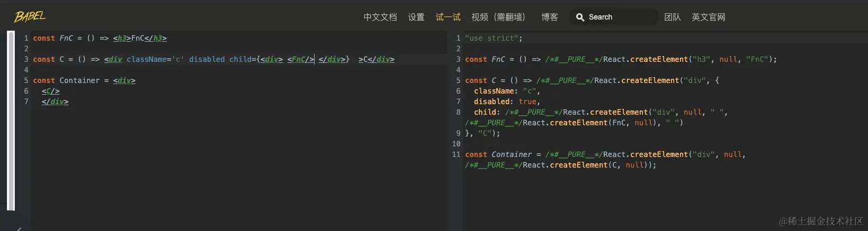868x231 pixels.
Task: Click the sidebar expand arrow at bottom left
Action: 19,229
